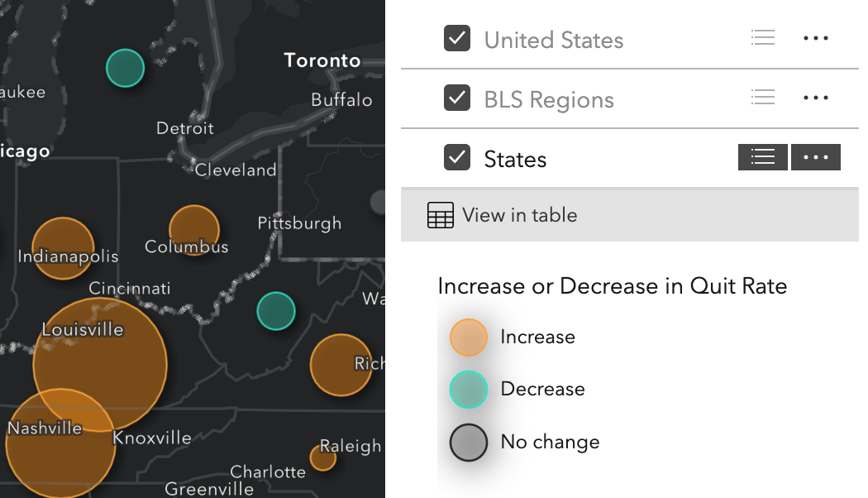The width and height of the screenshot is (868, 498).
Task: Collapse the States layer legend icon
Action: tap(762, 157)
